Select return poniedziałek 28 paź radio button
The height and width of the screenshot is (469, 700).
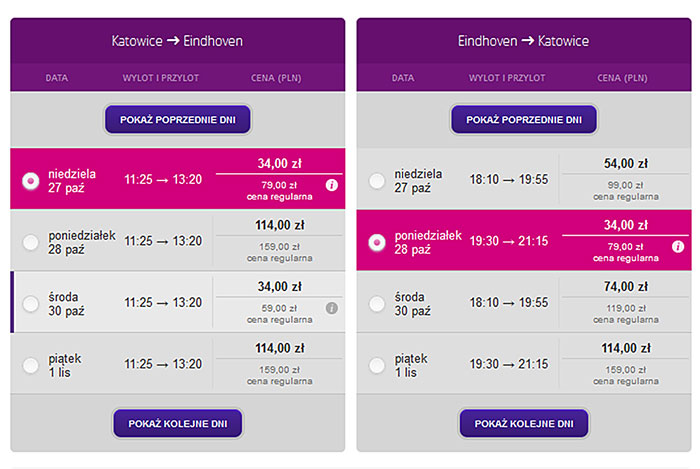click(x=377, y=242)
